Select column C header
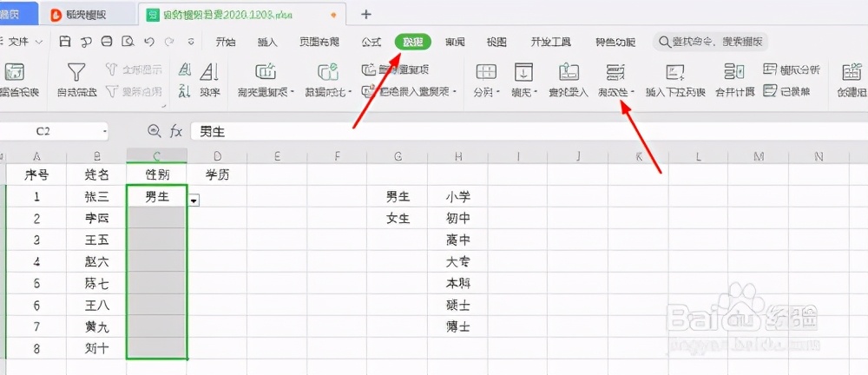 coord(156,157)
